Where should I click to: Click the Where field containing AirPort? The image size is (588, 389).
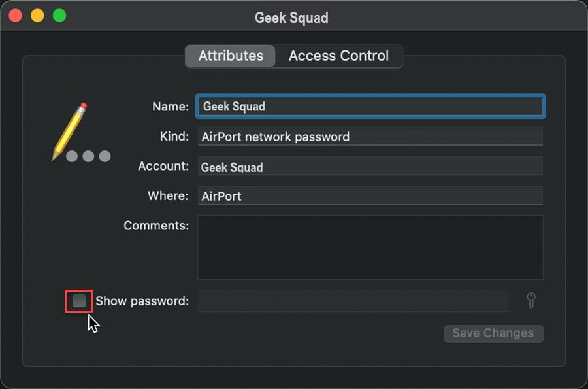370,196
